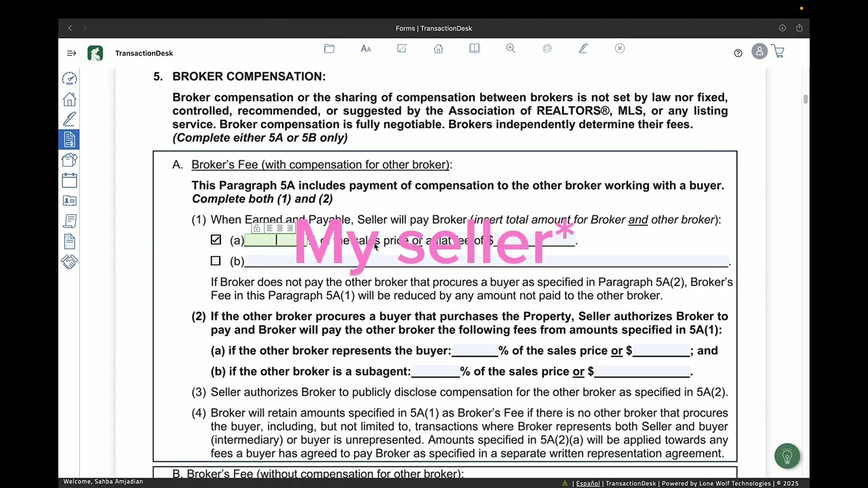This screenshot has height=488, width=868.
Task: Click the 'BROKER COMPENSATION:' heading
Action: [249, 77]
